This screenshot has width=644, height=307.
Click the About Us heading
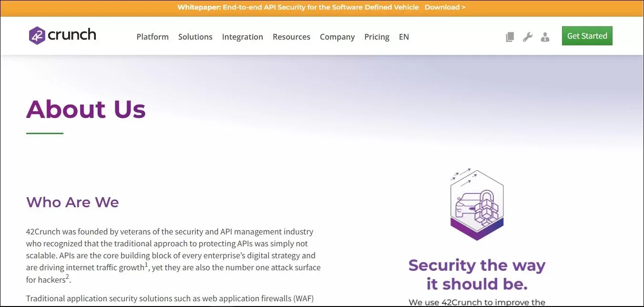click(x=86, y=109)
